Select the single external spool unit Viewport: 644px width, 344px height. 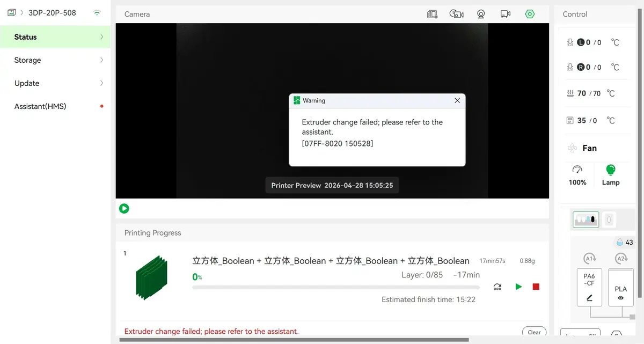coord(609,219)
